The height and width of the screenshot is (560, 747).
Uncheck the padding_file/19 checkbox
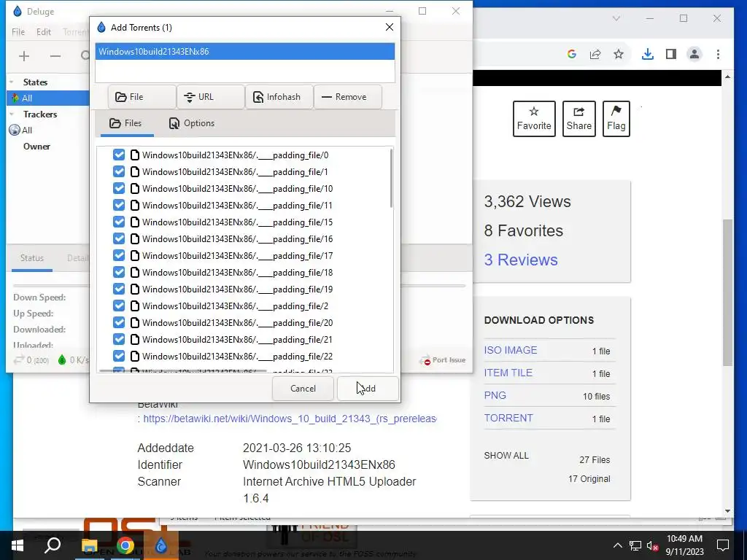pyautogui.click(x=119, y=289)
